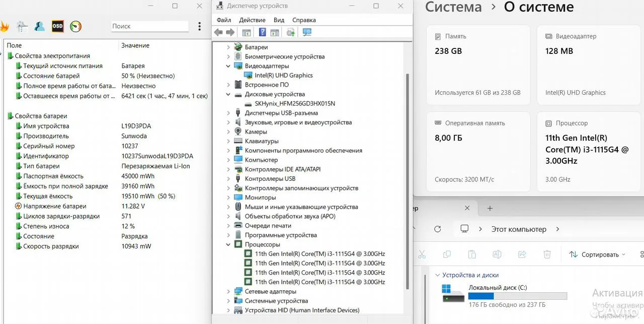Click the sensor gauge icon in the toolbar
This screenshot has width=644, height=324.
coord(75,26)
